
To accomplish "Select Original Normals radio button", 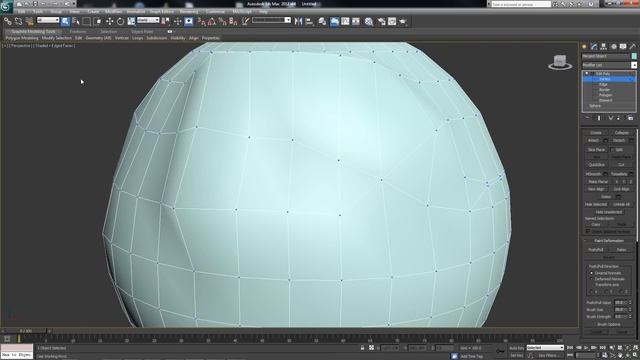I will (591, 273).
